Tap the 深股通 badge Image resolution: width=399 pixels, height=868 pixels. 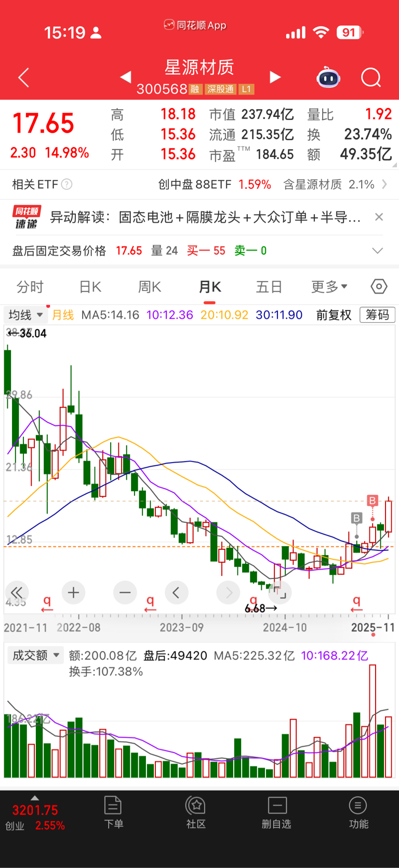point(220,89)
